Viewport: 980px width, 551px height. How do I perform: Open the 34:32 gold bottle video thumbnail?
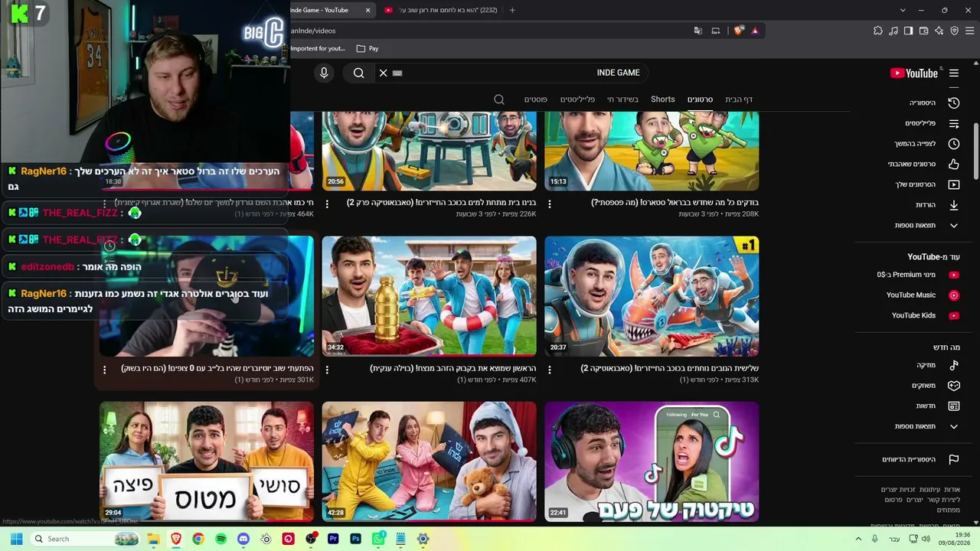point(429,296)
